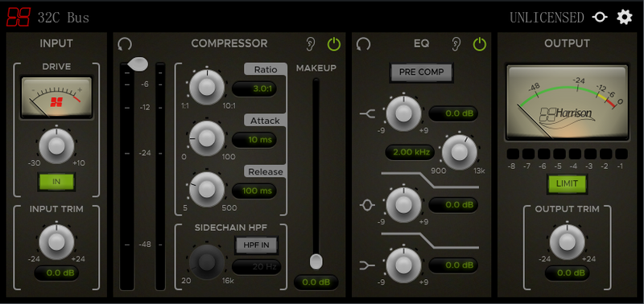Click the compressor Attack knob

click(x=207, y=138)
